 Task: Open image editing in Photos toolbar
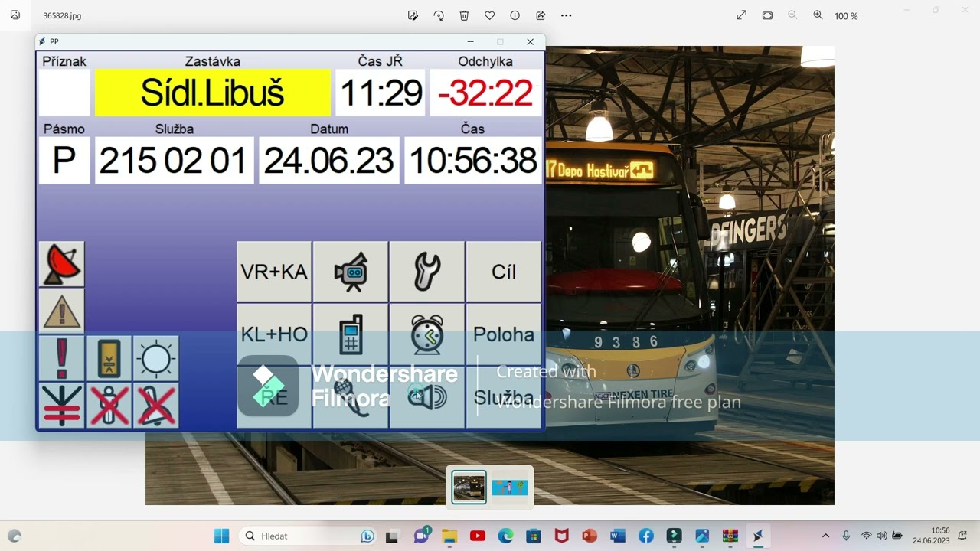413,15
